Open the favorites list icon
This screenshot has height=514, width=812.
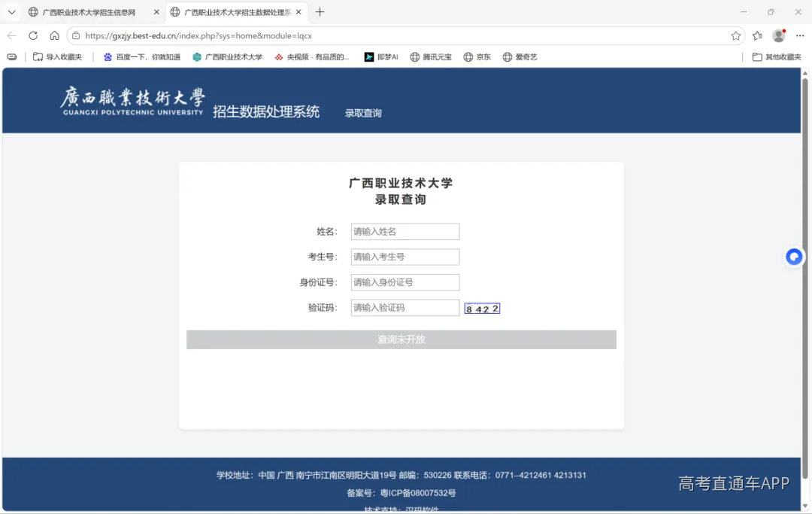click(x=757, y=36)
